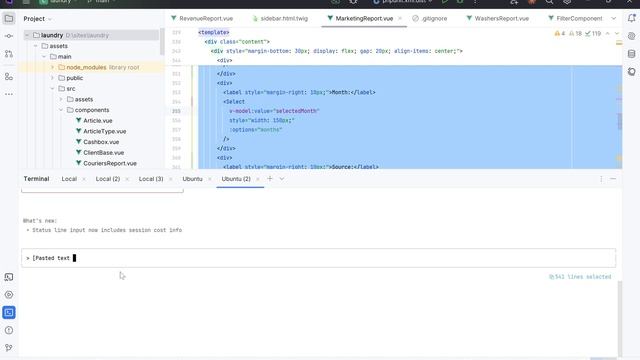Expand the node_modules folder
The width and height of the screenshot is (640, 360).
(53, 67)
